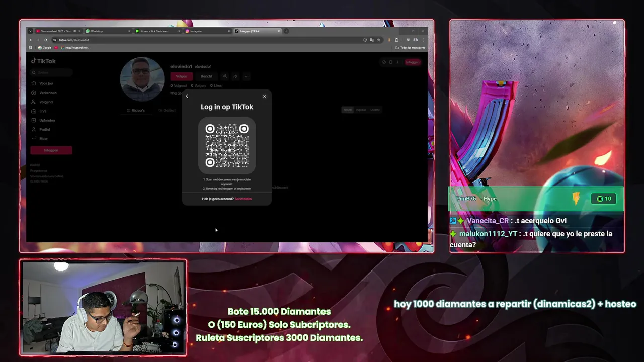Click the translate icon in address bar

tap(372, 40)
